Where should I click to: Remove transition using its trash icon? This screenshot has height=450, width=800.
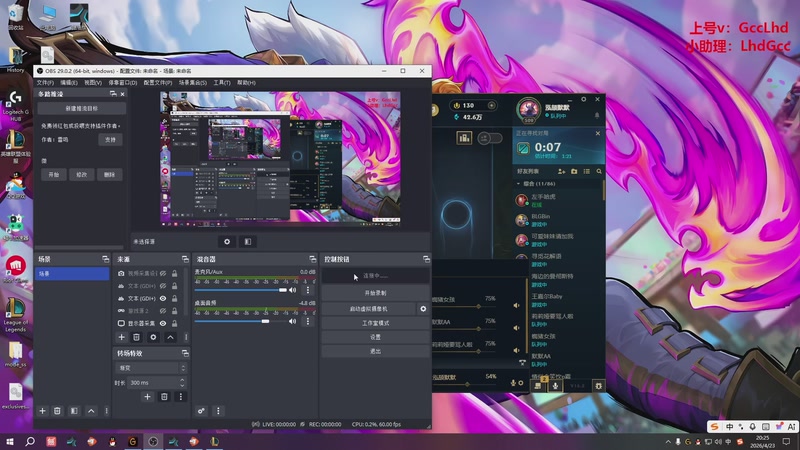(x=164, y=396)
